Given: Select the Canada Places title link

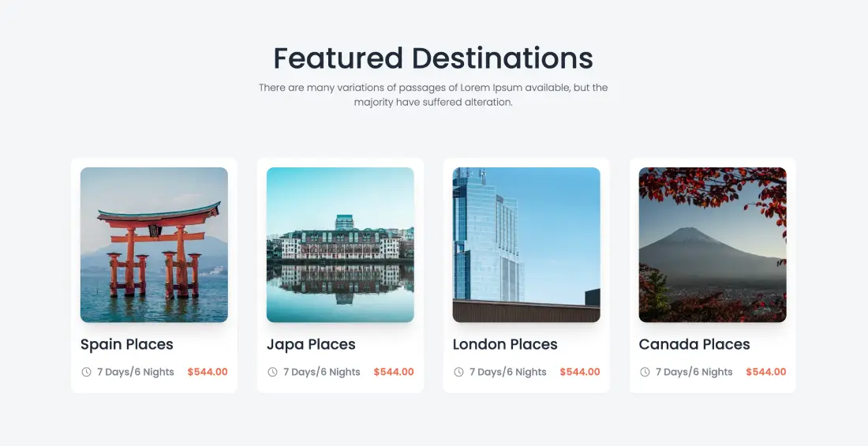Looking at the screenshot, I should pos(694,344).
